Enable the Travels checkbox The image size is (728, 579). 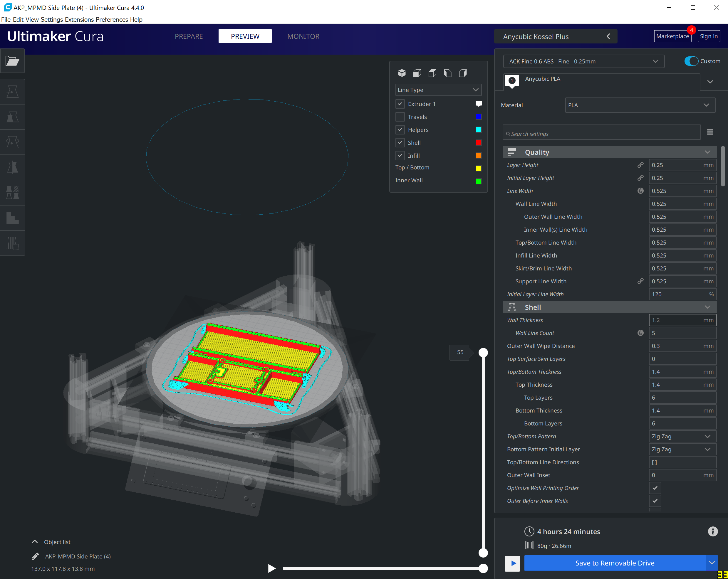point(400,117)
